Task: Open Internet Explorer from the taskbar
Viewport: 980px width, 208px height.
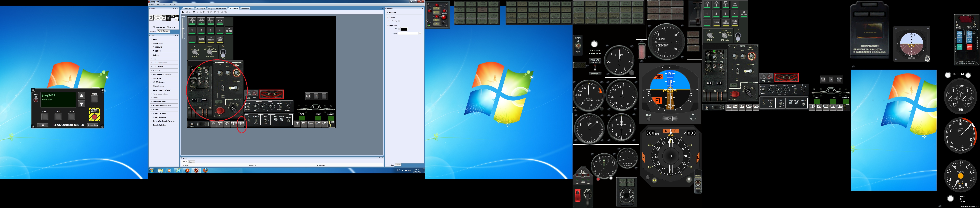Action: coord(178,170)
